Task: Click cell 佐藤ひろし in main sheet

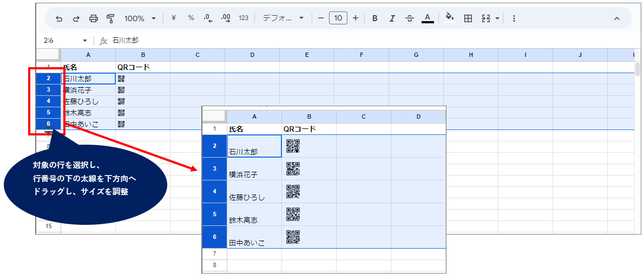Action: pyautogui.click(x=88, y=101)
